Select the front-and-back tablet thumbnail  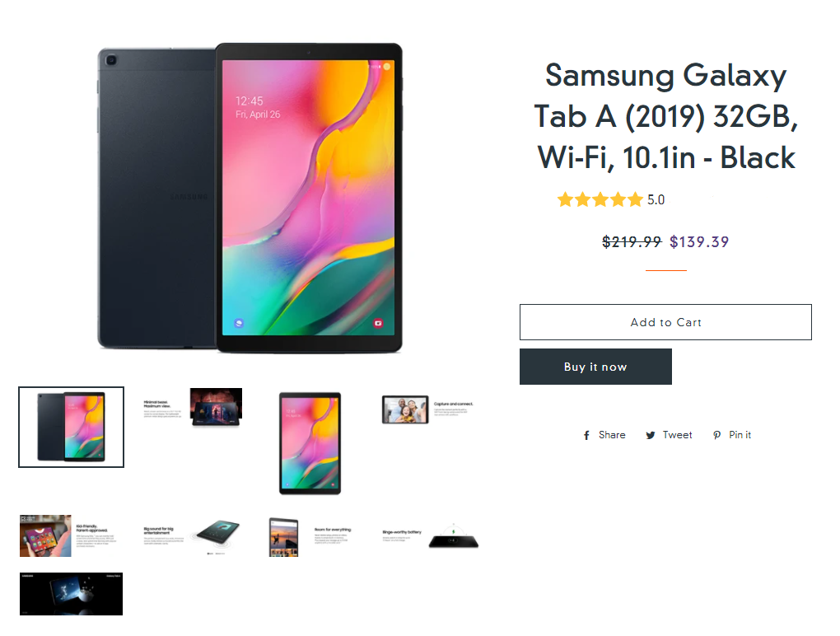[72, 427]
